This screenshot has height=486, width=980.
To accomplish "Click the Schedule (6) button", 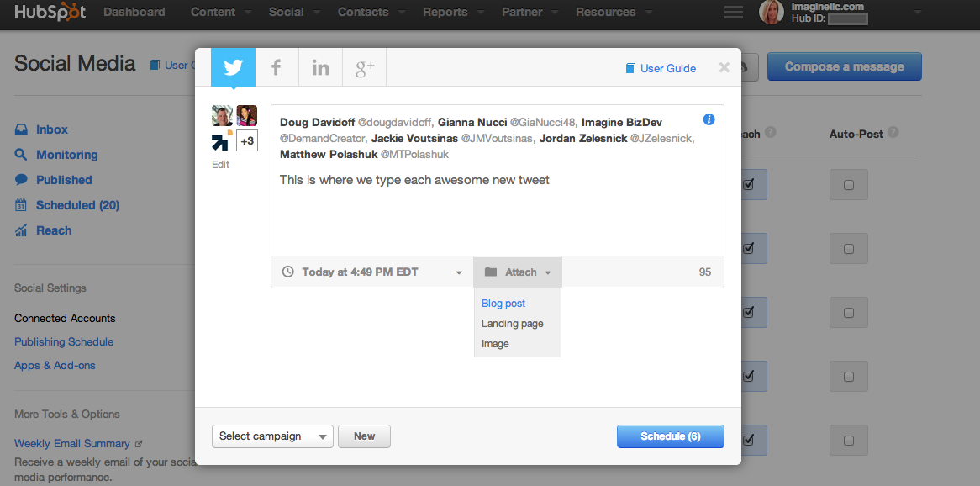I will click(670, 436).
